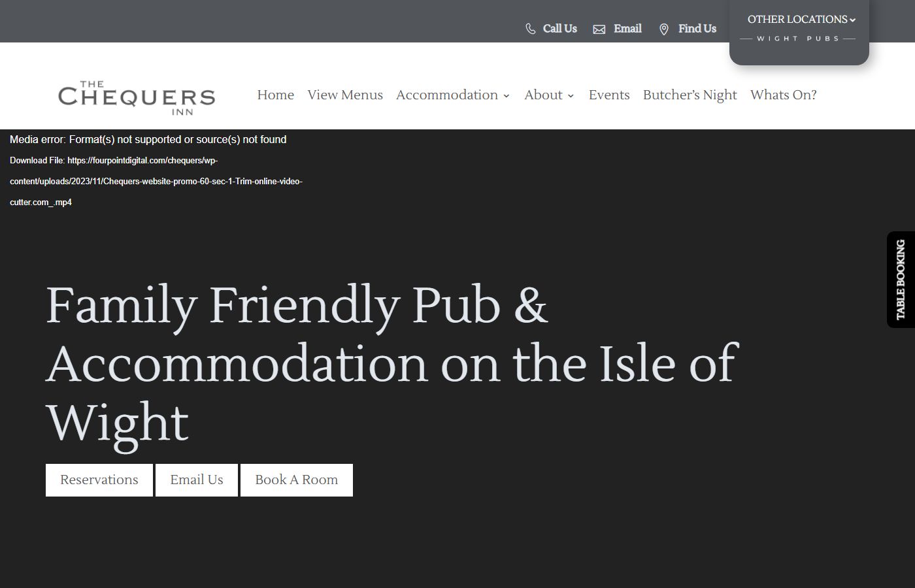Screen dimensions: 915x588
Task: Click the Reservations button
Action: point(99,480)
